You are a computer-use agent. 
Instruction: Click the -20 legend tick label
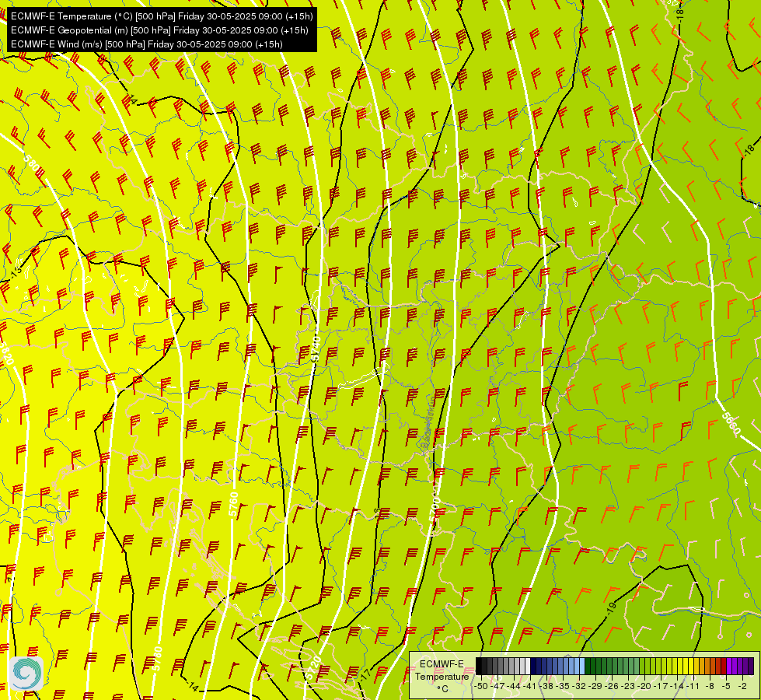tap(644, 687)
